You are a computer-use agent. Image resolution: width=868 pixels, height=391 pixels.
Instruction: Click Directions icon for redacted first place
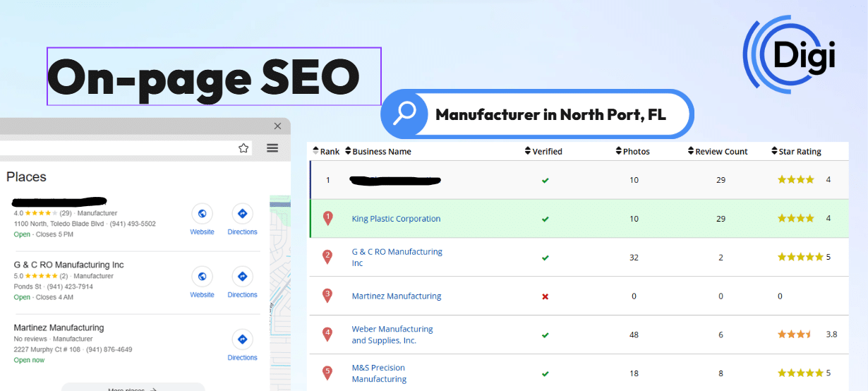(242, 214)
